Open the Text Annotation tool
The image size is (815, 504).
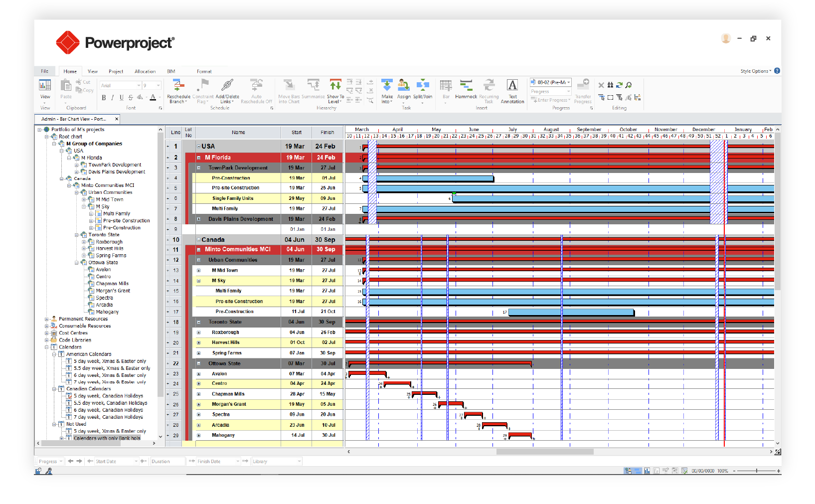[x=512, y=85]
